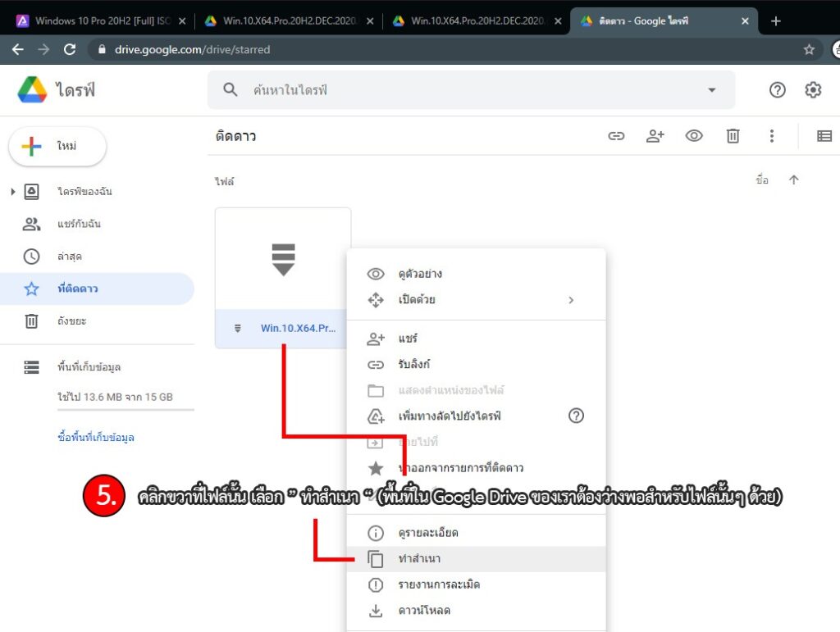840x632 pixels.
Task: Click the site lock icon
Action: 102,49
